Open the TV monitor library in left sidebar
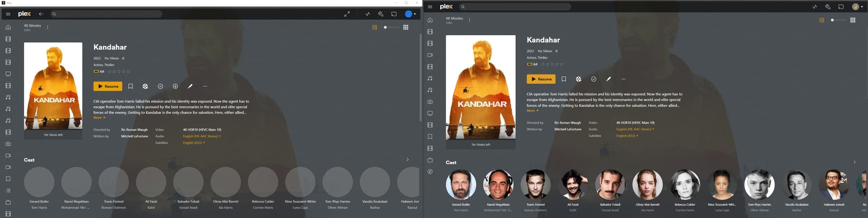This screenshot has height=218, width=868. tap(8, 74)
